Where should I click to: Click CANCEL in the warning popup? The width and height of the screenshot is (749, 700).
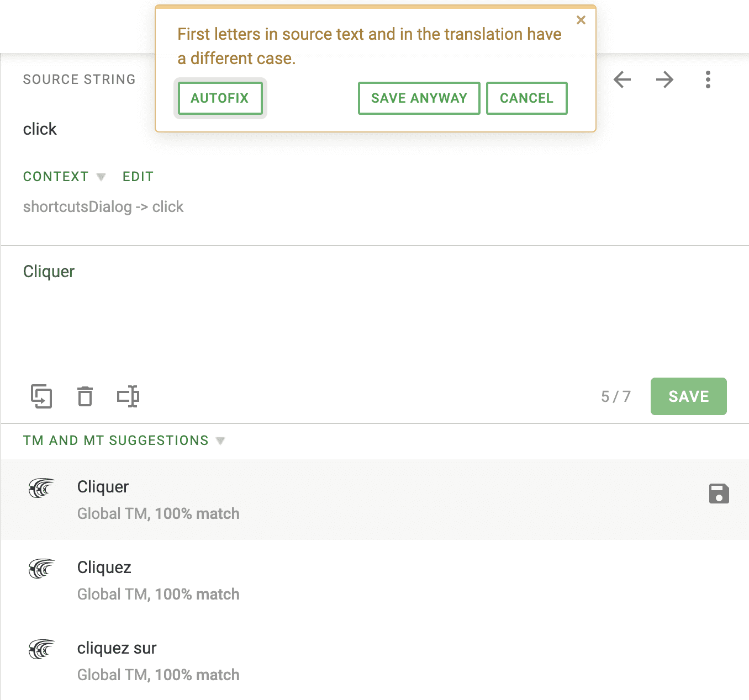(x=526, y=98)
